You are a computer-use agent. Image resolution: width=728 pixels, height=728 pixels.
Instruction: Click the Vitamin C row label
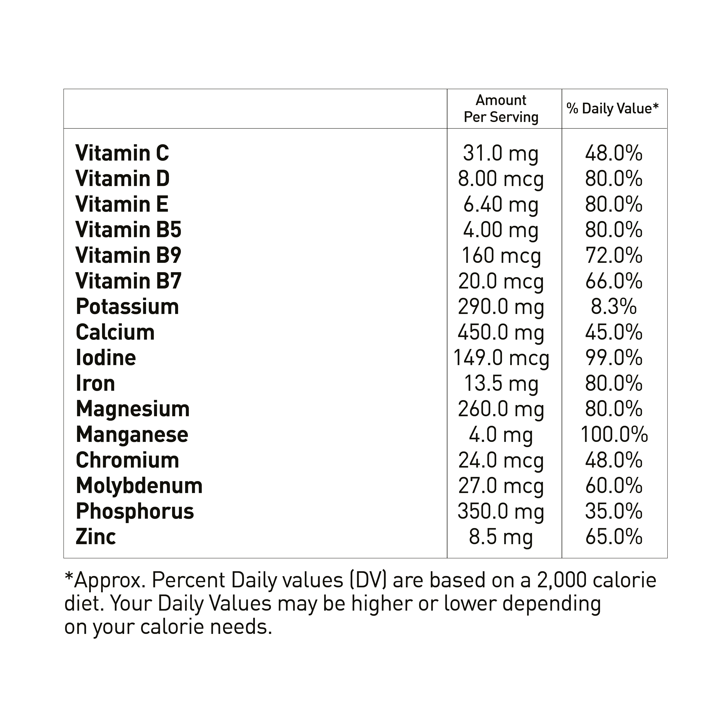pos(122,153)
